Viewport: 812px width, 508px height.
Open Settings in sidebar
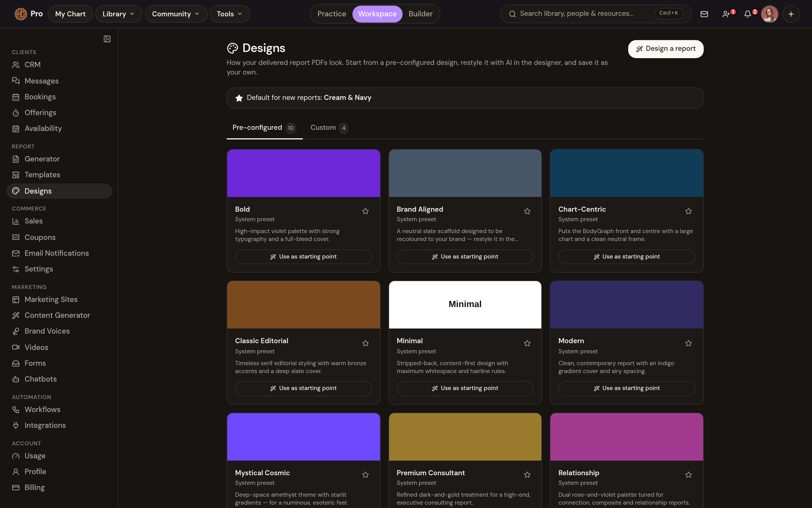[59, 269]
